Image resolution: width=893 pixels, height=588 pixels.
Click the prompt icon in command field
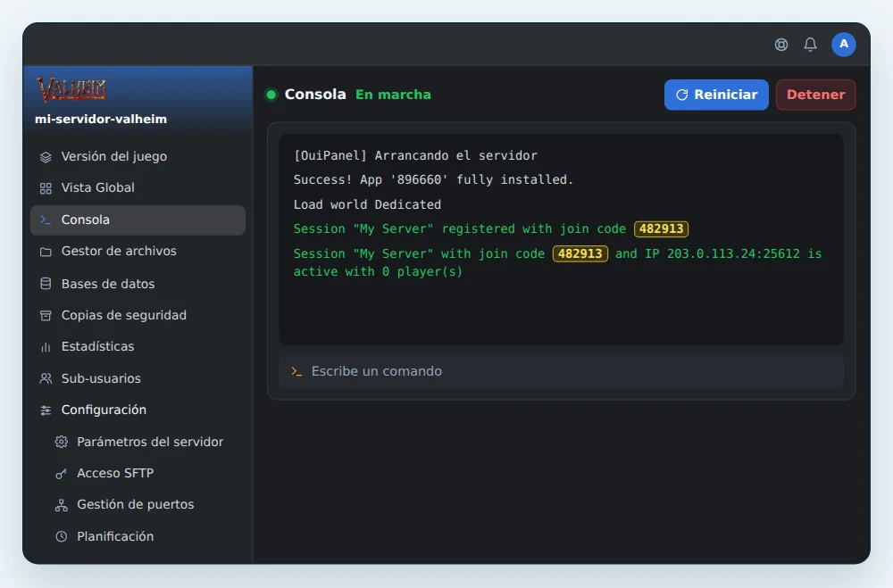(x=296, y=371)
